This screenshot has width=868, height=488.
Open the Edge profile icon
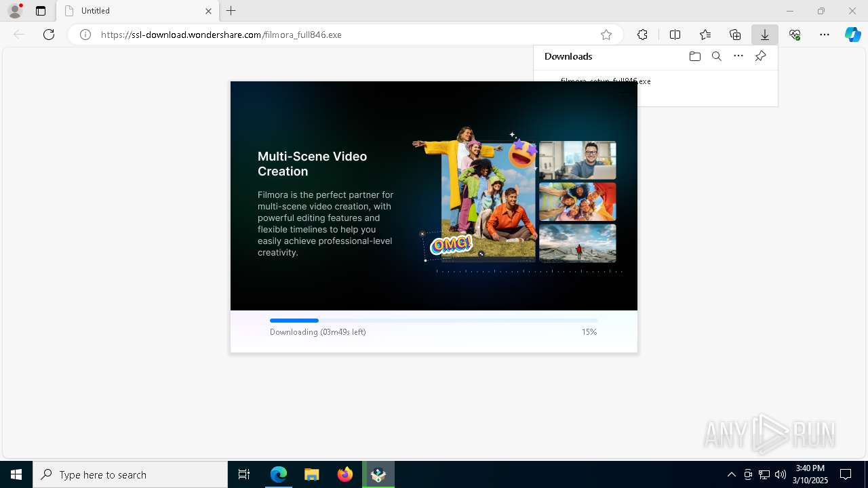click(14, 11)
